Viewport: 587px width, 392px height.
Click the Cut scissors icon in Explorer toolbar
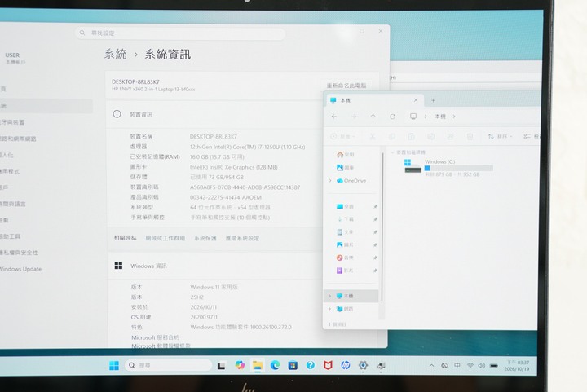click(x=372, y=137)
